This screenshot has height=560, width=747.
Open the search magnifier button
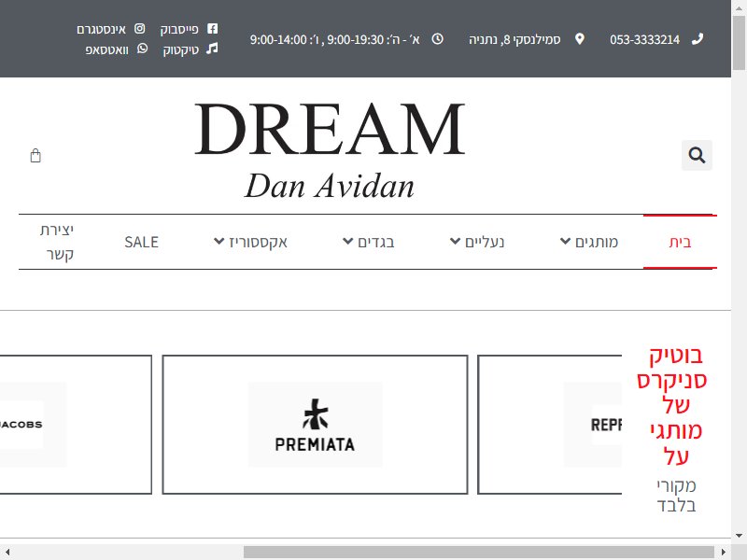point(697,155)
